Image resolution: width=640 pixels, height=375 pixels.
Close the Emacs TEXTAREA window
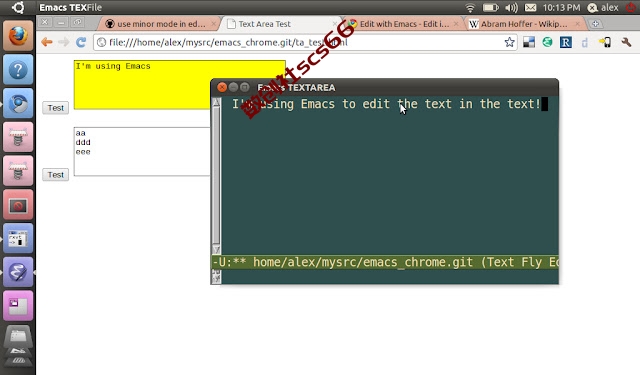(222, 87)
